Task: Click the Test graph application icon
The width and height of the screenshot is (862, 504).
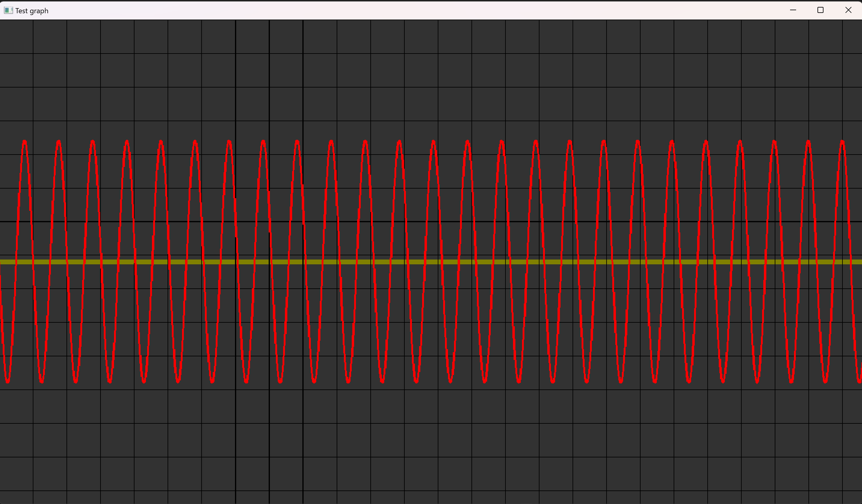Action: [x=8, y=11]
